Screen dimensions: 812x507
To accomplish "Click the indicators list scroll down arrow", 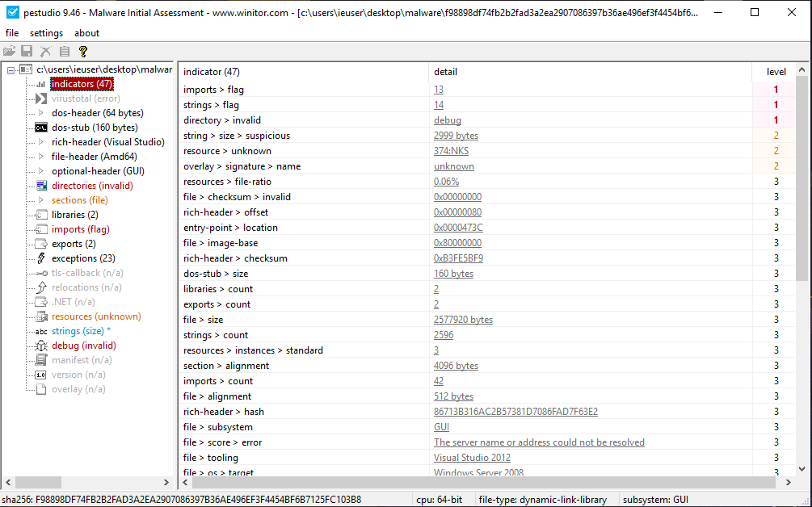I will 801,469.
